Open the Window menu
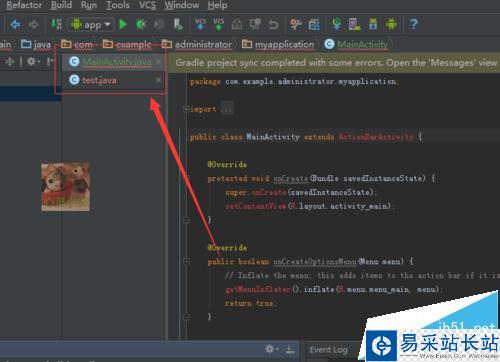This screenshot has height=362, width=500. point(182,5)
